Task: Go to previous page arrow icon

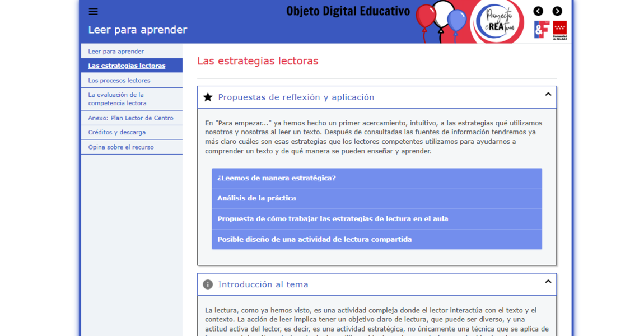Action: (538, 11)
